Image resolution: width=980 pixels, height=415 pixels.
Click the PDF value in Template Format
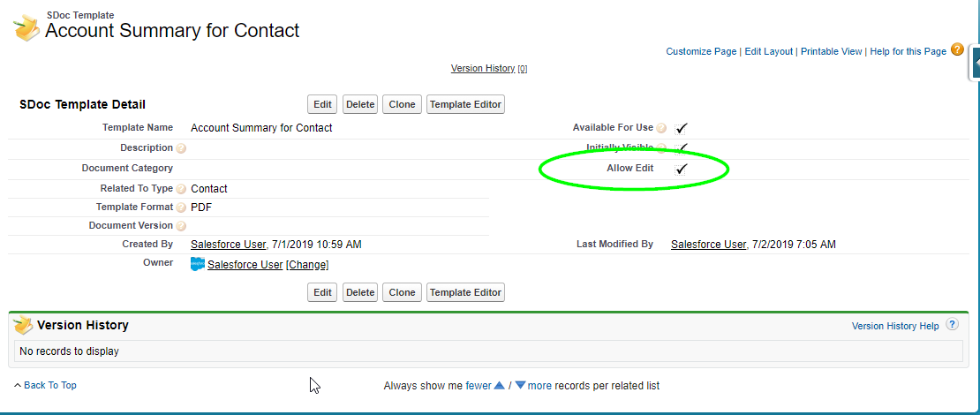(201, 207)
